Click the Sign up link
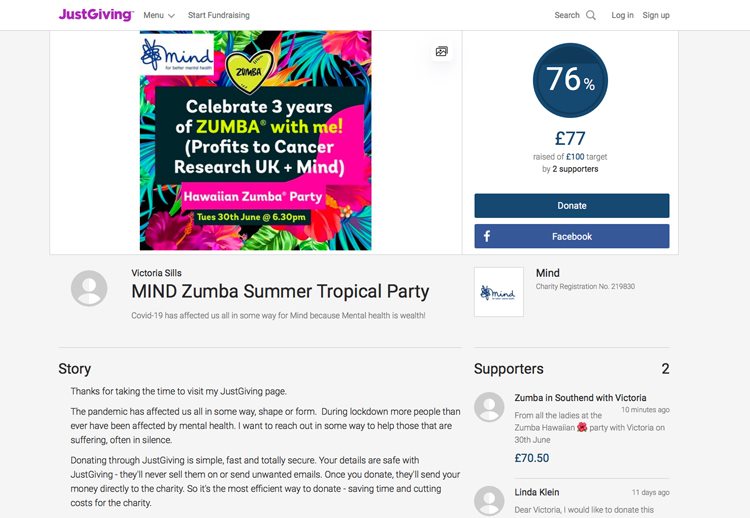This screenshot has width=750, height=518. pyautogui.click(x=656, y=15)
